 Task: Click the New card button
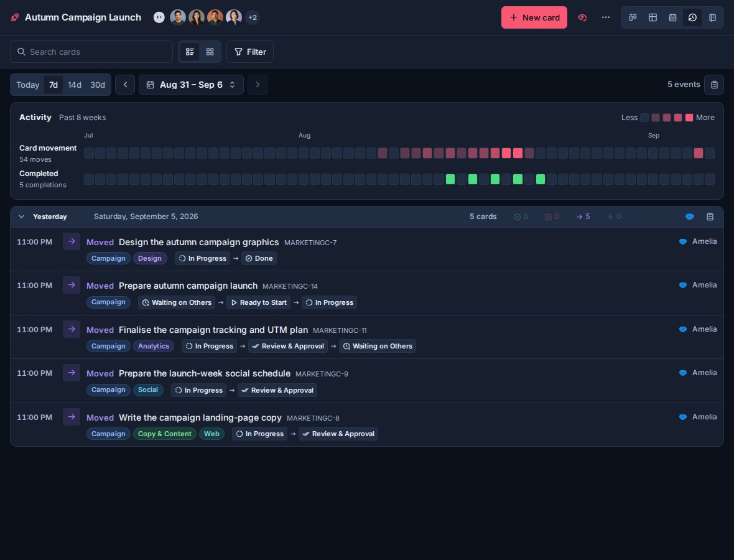(x=534, y=17)
